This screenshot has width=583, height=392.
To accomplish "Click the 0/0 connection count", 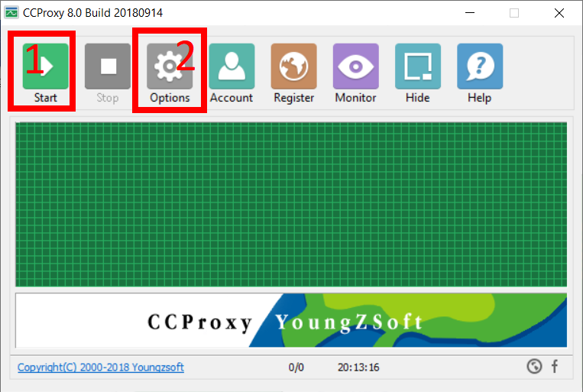I will tap(296, 368).
